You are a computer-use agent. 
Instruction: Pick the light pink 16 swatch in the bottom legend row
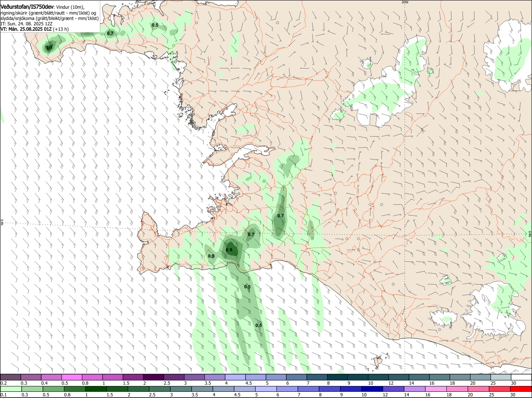point(436,389)
